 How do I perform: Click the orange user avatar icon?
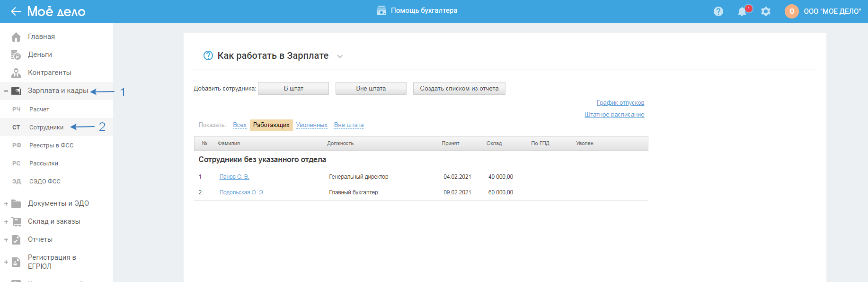pyautogui.click(x=791, y=11)
